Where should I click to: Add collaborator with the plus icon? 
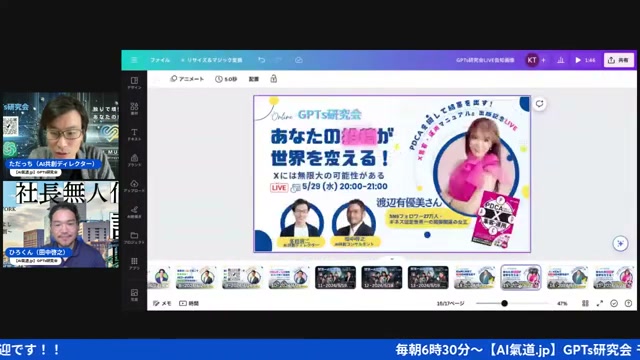pos(543,60)
